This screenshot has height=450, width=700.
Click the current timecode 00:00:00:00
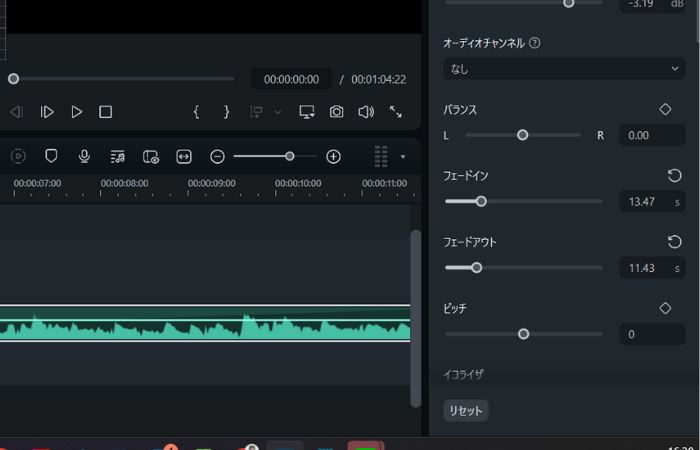pos(292,79)
